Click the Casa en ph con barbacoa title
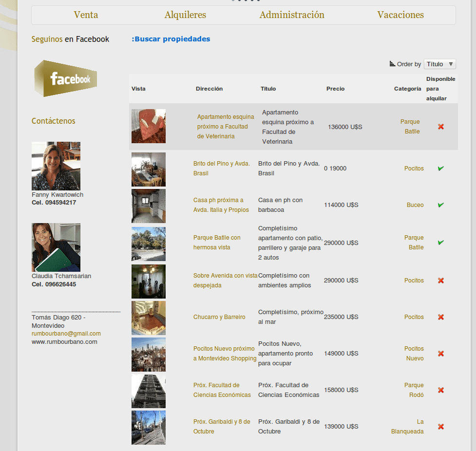The height and width of the screenshot is (451, 476). (x=280, y=205)
